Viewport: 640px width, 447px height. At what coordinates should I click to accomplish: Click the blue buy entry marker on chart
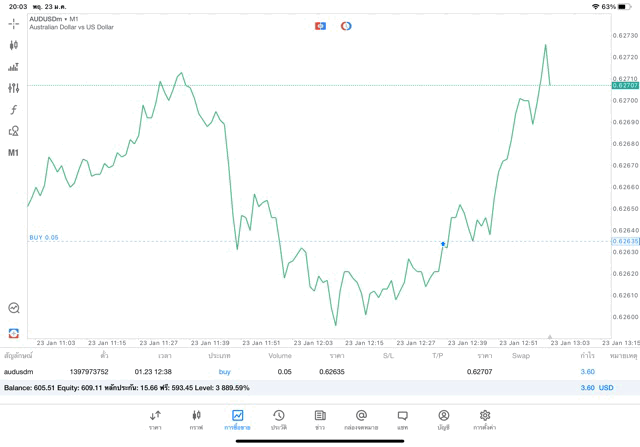[443, 244]
